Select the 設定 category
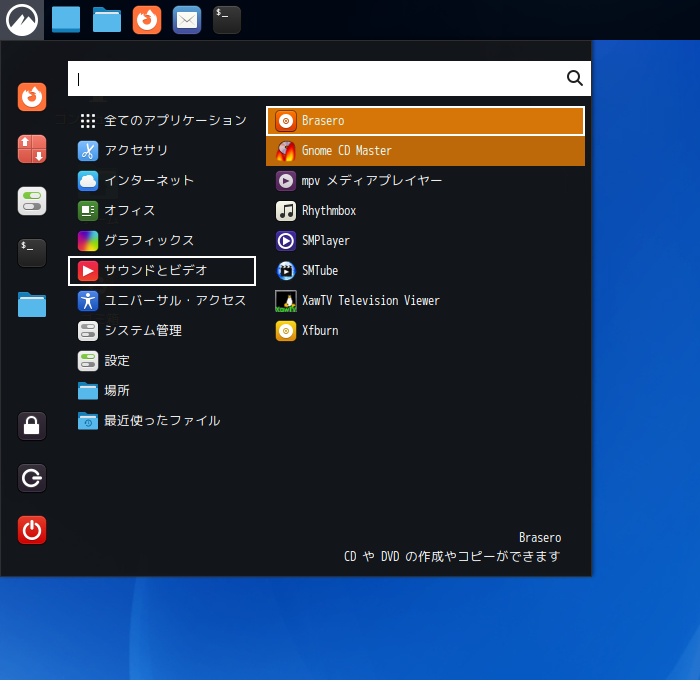 (x=162, y=361)
